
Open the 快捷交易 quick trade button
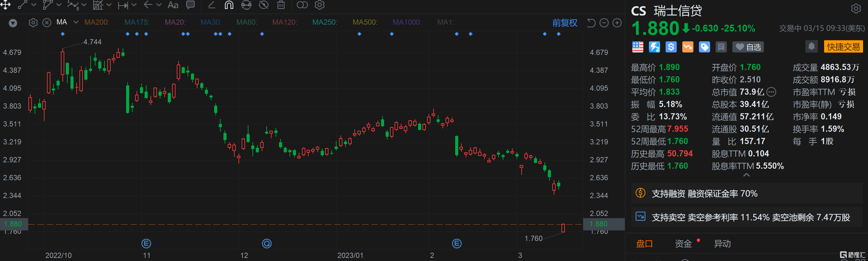click(x=843, y=46)
